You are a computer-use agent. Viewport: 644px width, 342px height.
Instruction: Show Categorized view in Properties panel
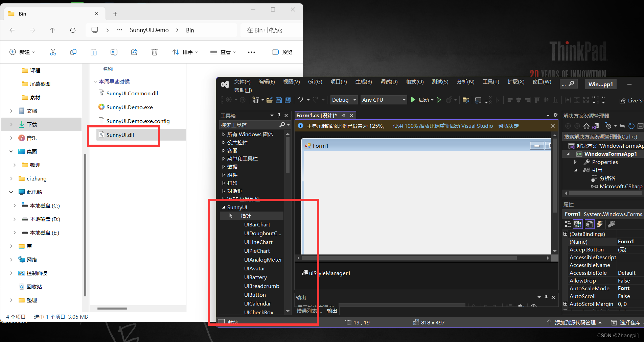tap(568, 224)
